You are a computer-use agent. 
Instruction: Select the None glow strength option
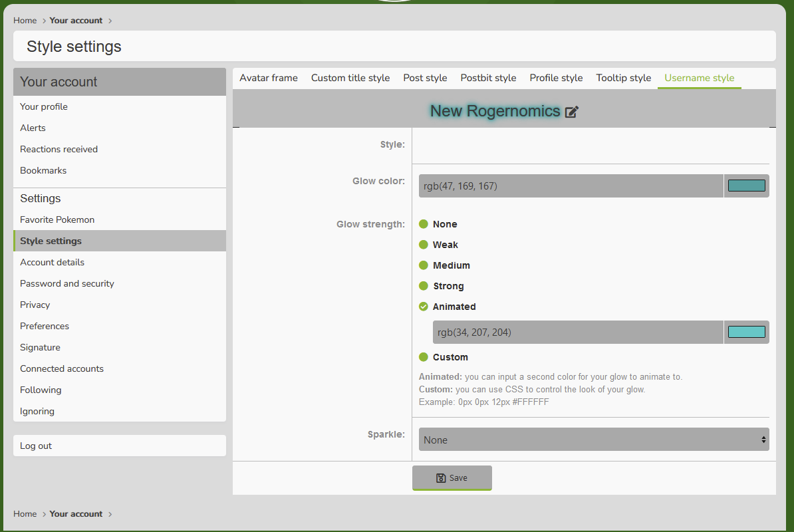point(424,224)
